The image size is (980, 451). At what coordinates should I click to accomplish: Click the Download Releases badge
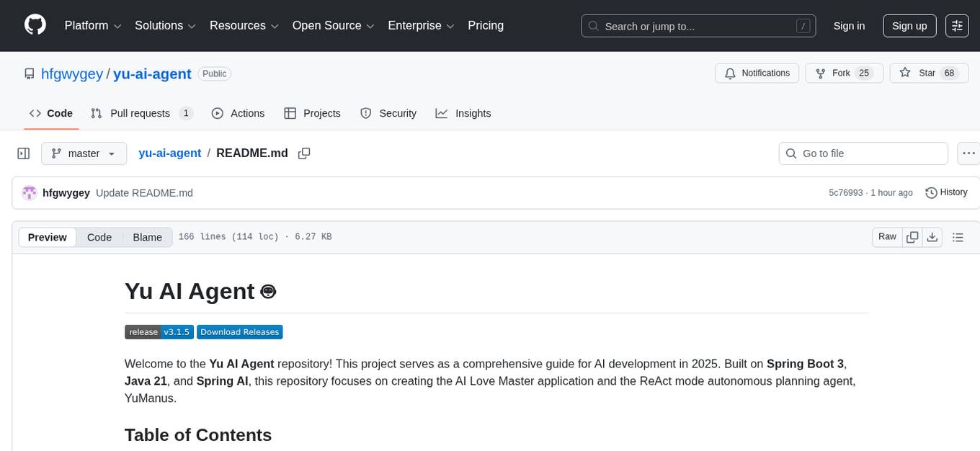(239, 332)
